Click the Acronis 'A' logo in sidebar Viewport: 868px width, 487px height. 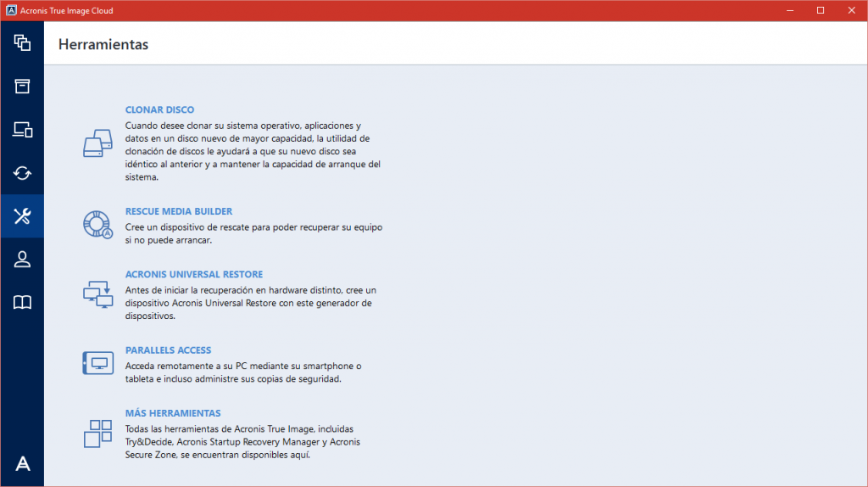(x=23, y=463)
